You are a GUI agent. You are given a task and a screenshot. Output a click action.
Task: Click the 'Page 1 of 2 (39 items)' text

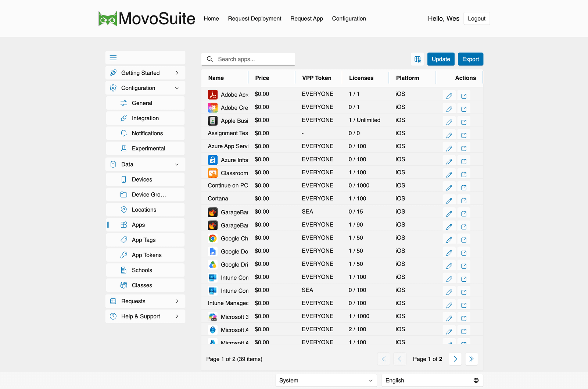point(234,359)
